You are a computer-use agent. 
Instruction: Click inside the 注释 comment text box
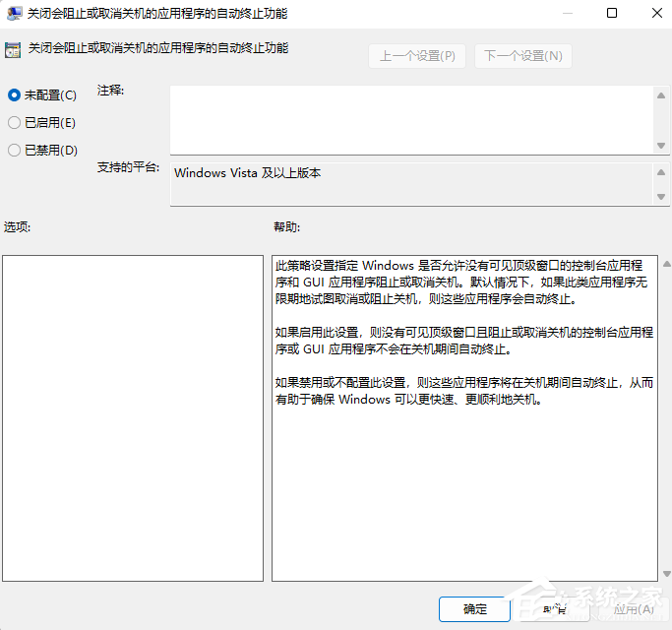click(x=411, y=120)
